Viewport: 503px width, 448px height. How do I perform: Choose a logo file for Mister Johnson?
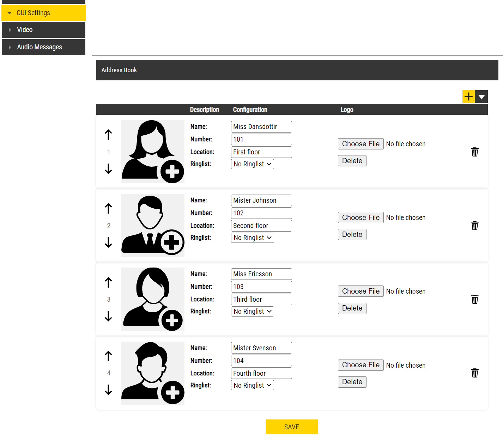[360, 217]
